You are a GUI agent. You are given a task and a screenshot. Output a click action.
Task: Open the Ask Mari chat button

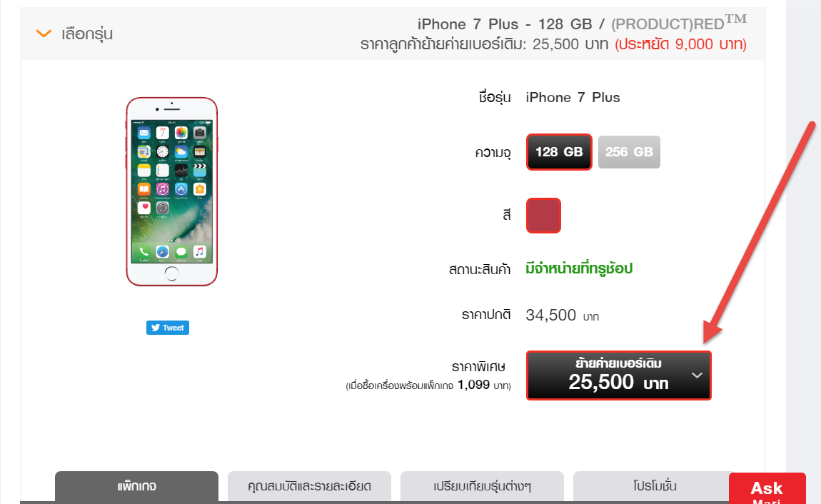click(767, 489)
